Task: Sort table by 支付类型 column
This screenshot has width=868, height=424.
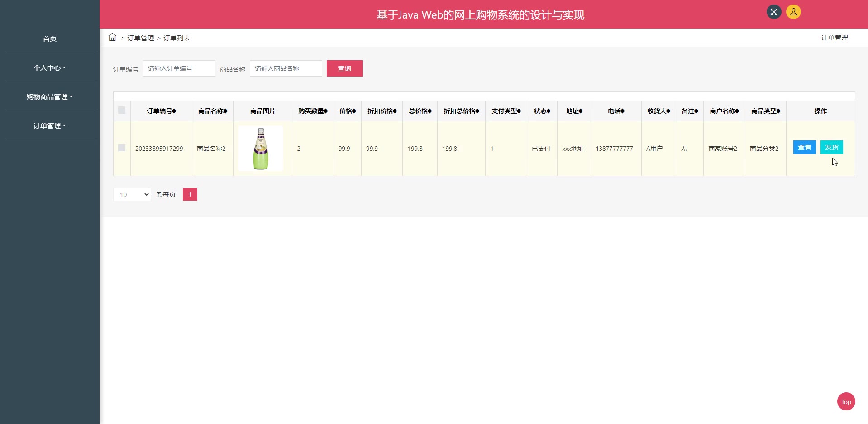Action: 506,111
